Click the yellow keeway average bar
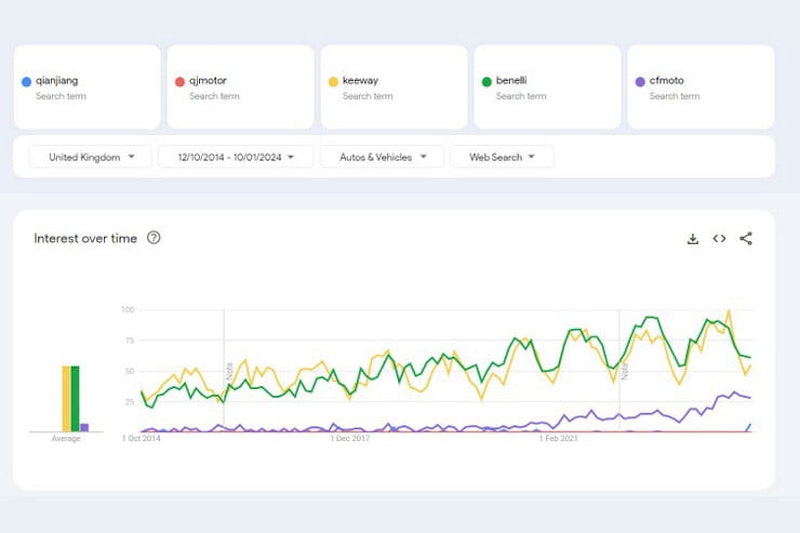 pyautogui.click(x=66, y=399)
